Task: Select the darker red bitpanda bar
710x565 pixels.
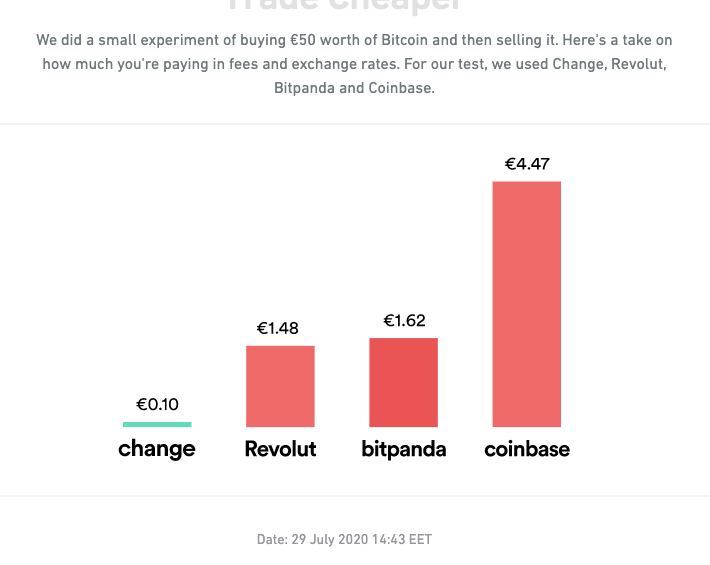Action: click(x=403, y=382)
